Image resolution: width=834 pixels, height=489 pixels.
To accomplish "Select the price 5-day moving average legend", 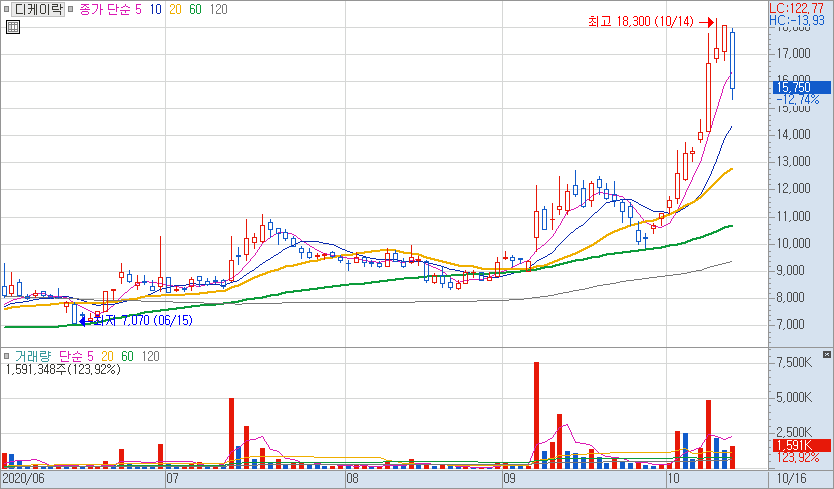I will point(138,9).
